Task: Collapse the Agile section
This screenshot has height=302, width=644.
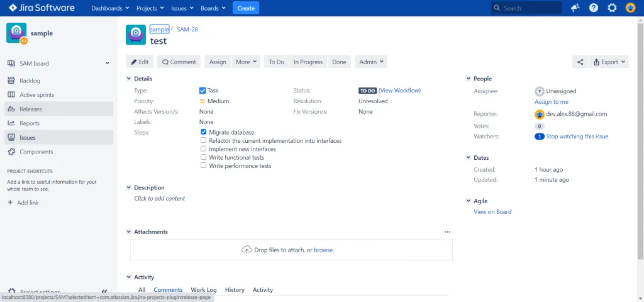Action: (x=468, y=201)
